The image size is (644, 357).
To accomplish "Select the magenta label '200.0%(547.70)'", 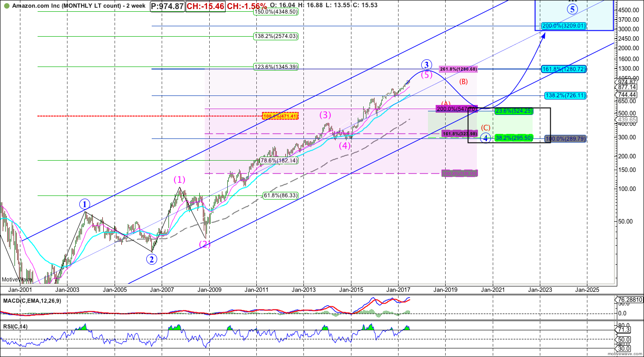I will pyautogui.click(x=457, y=109).
